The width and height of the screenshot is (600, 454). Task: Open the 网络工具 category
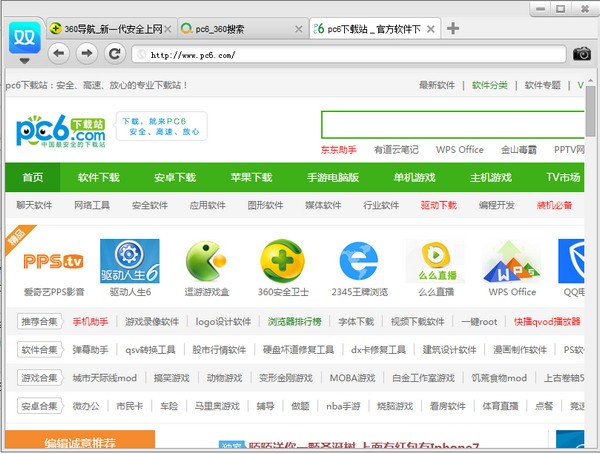tap(92, 205)
